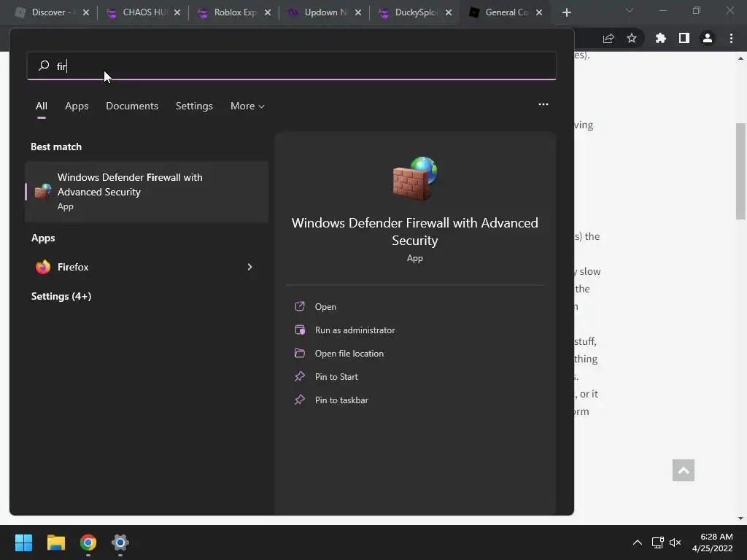Close the Roblox Exp browser tab
This screenshot has width=747, height=560.
pos(268,12)
